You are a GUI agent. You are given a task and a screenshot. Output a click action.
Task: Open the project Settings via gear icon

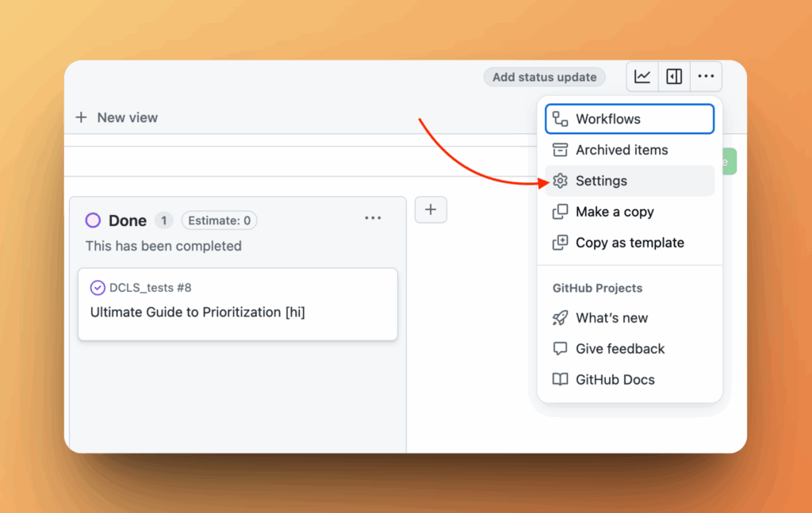tap(601, 181)
